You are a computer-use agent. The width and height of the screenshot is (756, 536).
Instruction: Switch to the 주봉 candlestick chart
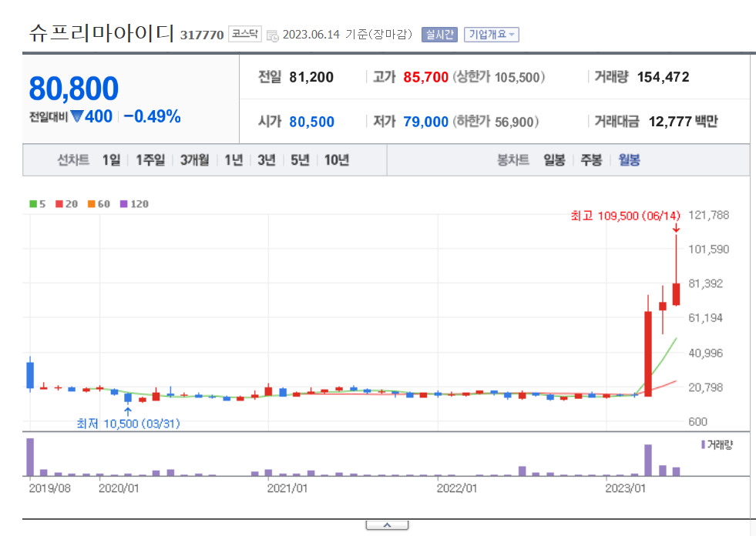[591, 160]
